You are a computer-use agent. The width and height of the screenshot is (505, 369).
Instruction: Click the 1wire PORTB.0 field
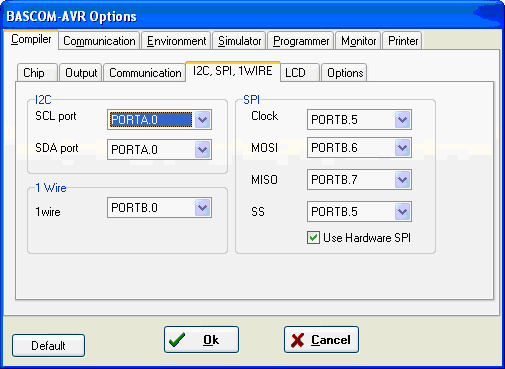(159, 208)
